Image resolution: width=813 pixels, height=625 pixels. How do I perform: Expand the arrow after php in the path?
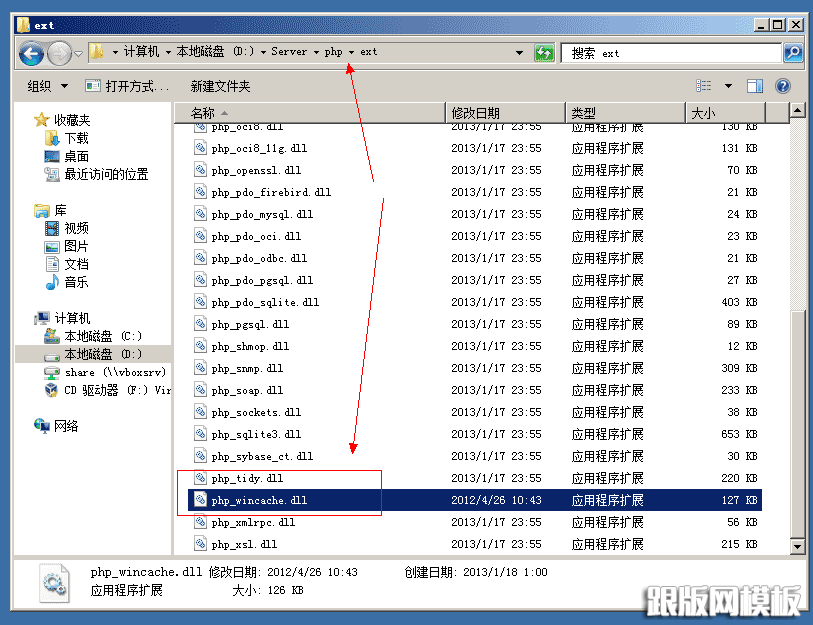pos(352,52)
